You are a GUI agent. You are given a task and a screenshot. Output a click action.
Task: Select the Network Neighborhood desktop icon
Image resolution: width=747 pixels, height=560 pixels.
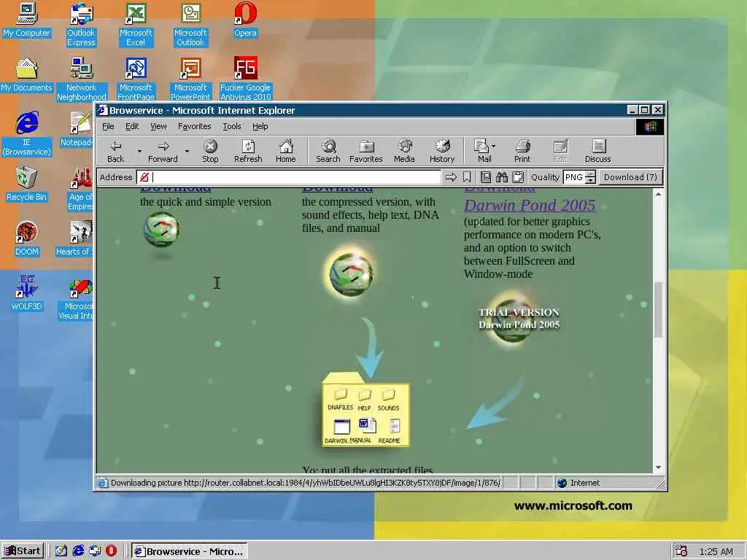pyautogui.click(x=81, y=79)
